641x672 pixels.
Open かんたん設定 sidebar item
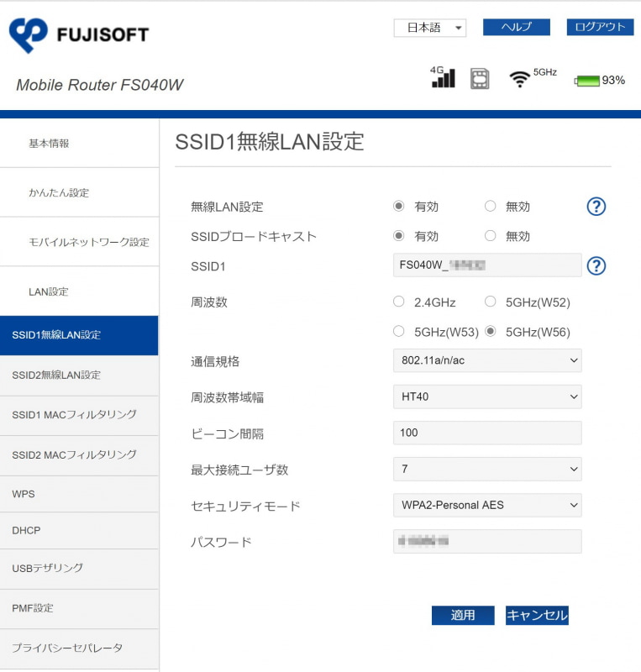(79, 192)
